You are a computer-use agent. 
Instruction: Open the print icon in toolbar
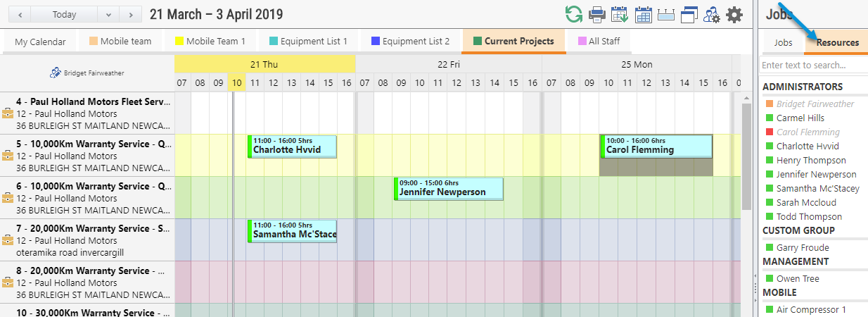click(597, 15)
